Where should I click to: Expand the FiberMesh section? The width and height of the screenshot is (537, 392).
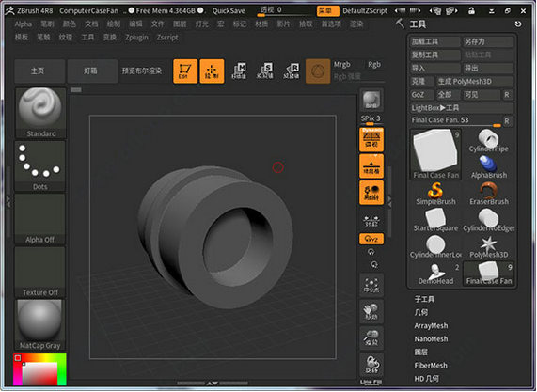[x=431, y=366]
